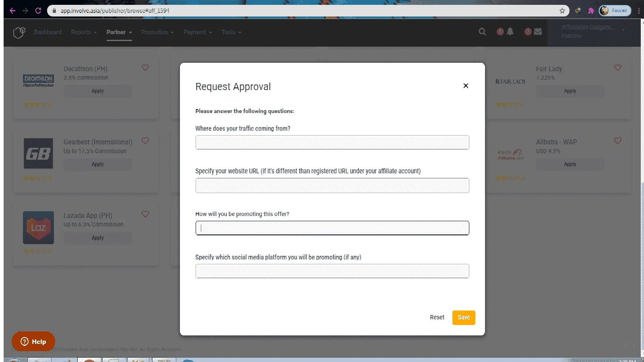The width and height of the screenshot is (644, 362).
Task: Favorite Gearbest (International) heart icon
Action: click(145, 141)
